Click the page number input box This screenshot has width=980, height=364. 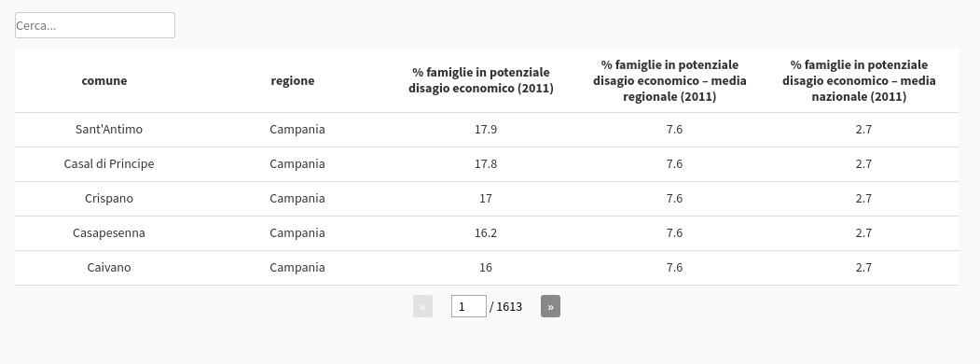[469, 306]
